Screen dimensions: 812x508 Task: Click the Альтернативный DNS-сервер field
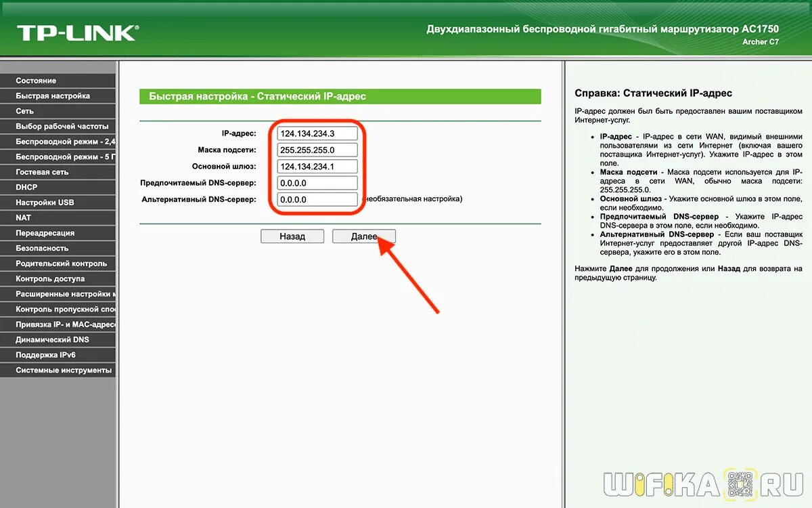pyautogui.click(x=317, y=199)
